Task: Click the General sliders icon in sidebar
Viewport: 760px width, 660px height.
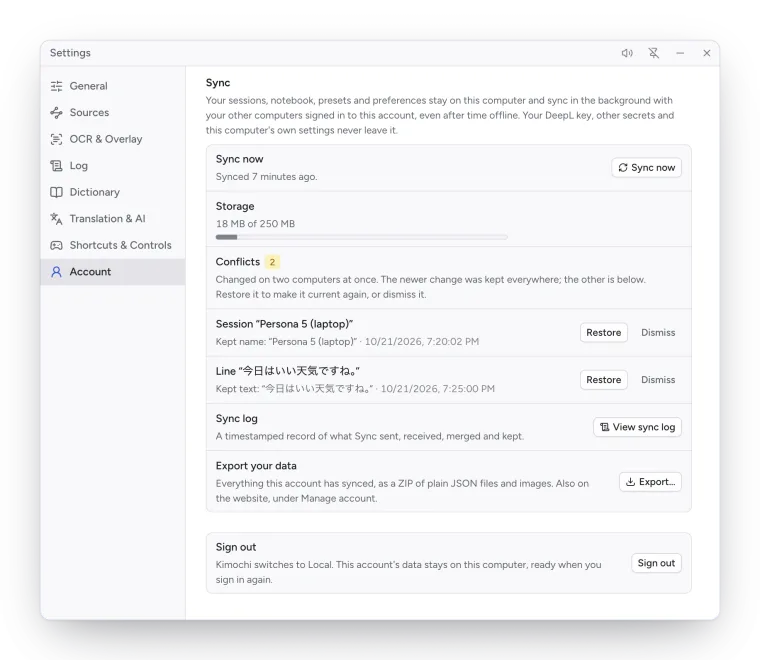Action: [x=56, y=86]
